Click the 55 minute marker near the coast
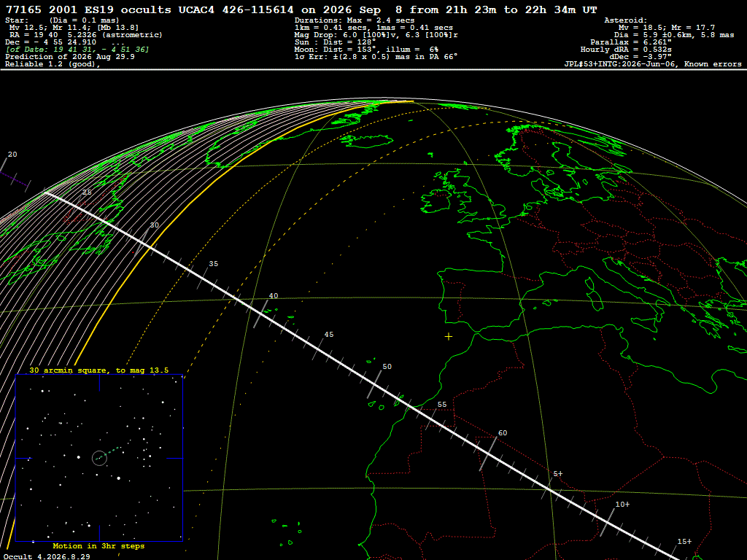This screenshot has width=747, height=560. pyautogui.click(x=442, y=405)
